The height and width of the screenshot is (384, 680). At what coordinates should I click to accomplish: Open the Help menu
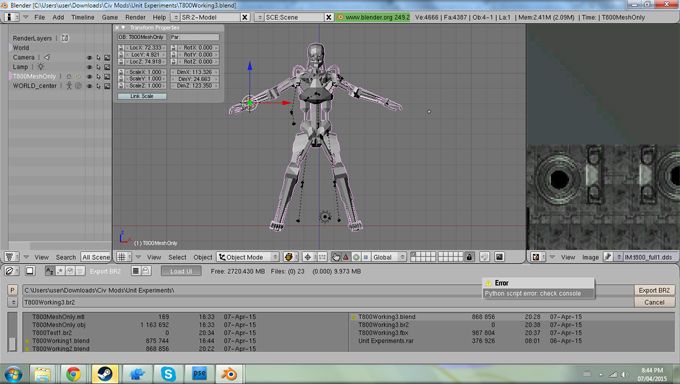click(159, 17)
